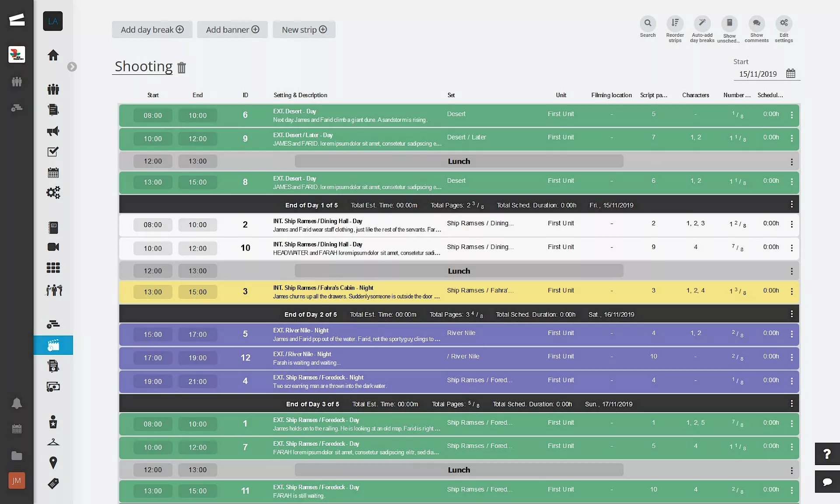Click the Auto-add day breaks icon
The image size is (840, 504).
pos(702,24)
